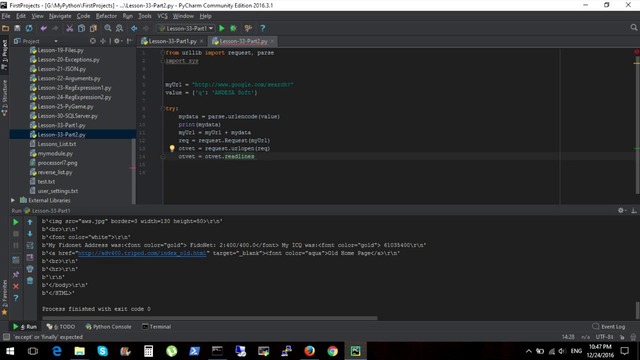Follow the adv400.tripod.com link in output
Screen dimensions: 640x360
tap(142, 253)
